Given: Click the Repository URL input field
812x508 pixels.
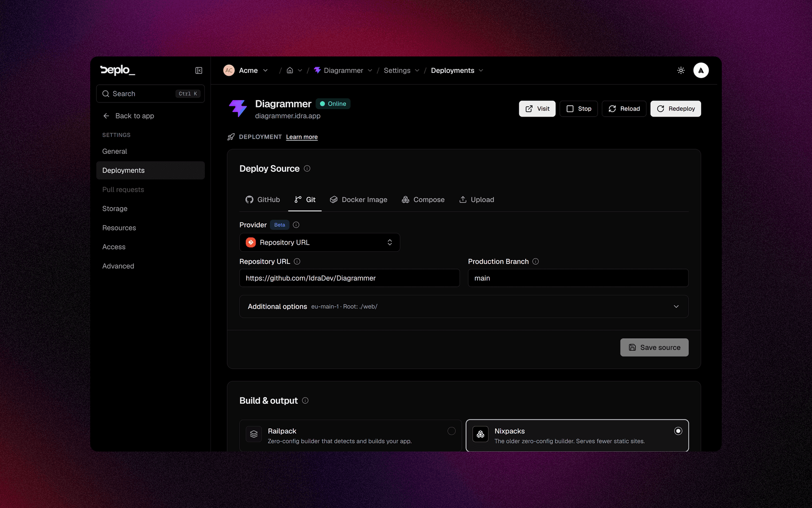Looking at the screenshot, I should click(350, 278).
